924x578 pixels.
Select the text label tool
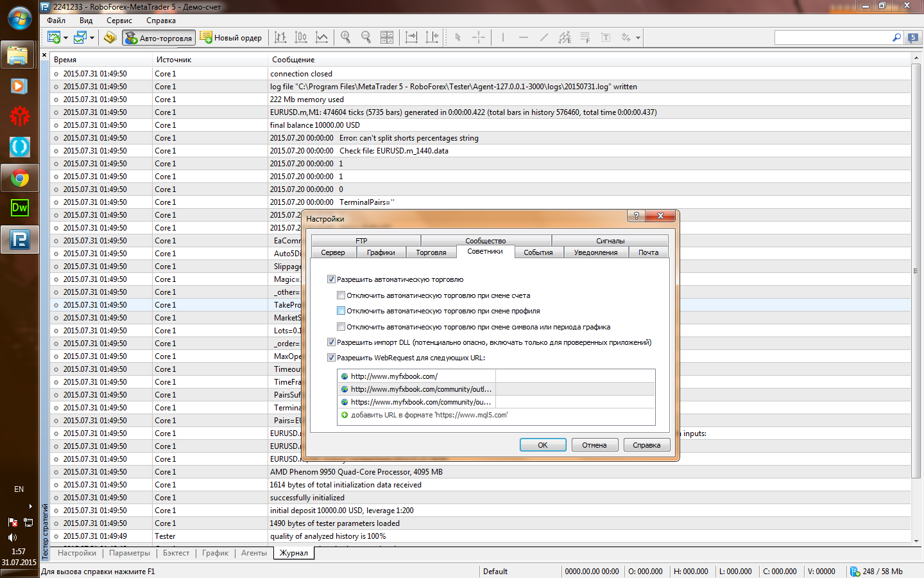[x=606, y=37]
